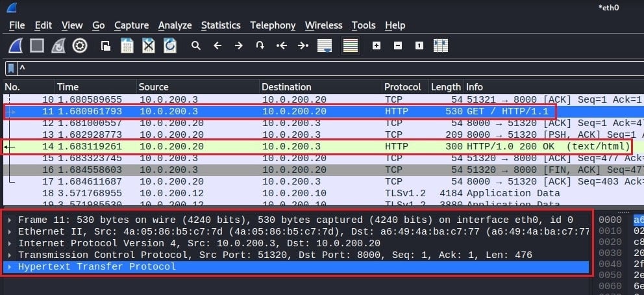The image size is (644, 295).
Task: Go forward in packet history
Action: [x=239, y=45]
